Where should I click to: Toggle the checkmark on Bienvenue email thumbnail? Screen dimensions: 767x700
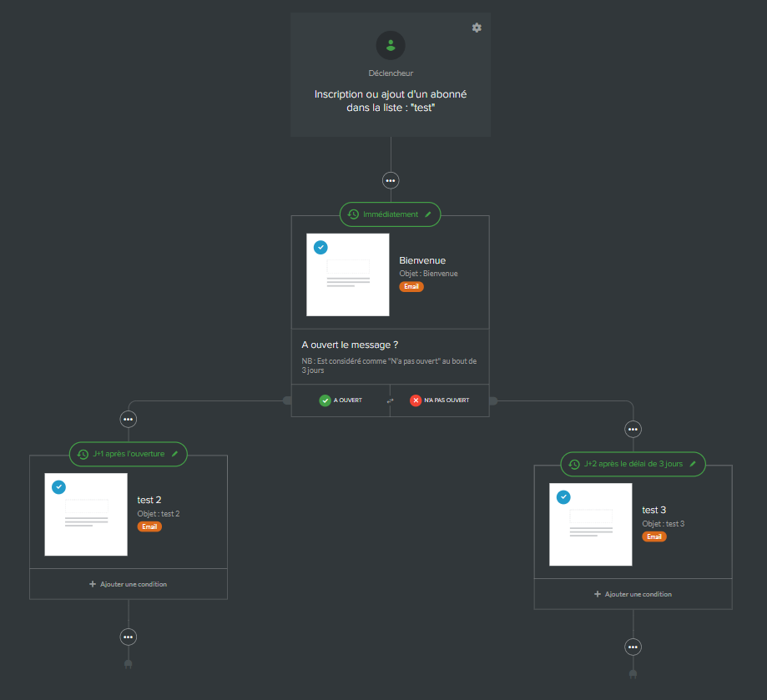tap(320, 247)
